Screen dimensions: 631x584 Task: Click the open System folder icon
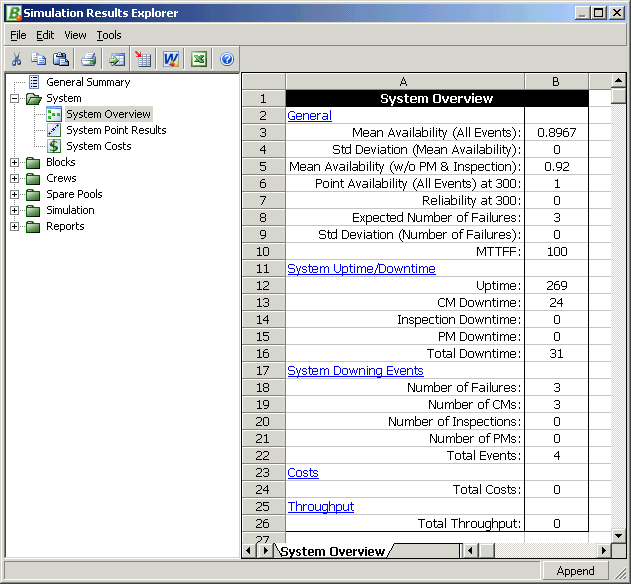(34, 98)
